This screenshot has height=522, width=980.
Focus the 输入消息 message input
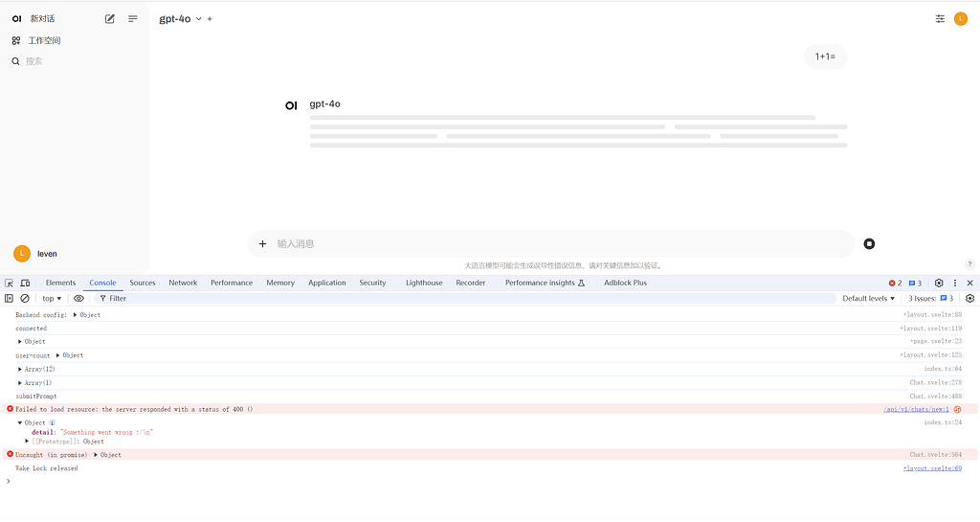click(x=563, y=244)
